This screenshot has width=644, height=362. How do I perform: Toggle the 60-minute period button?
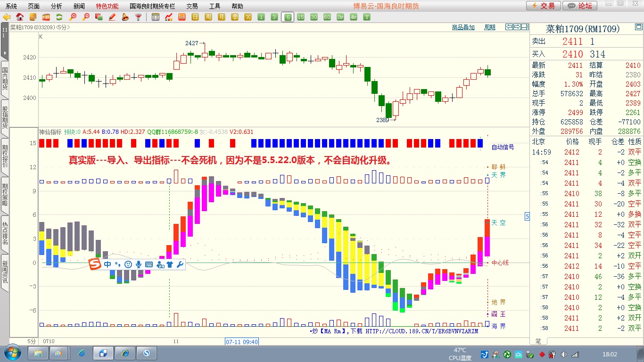pos(327,17)
